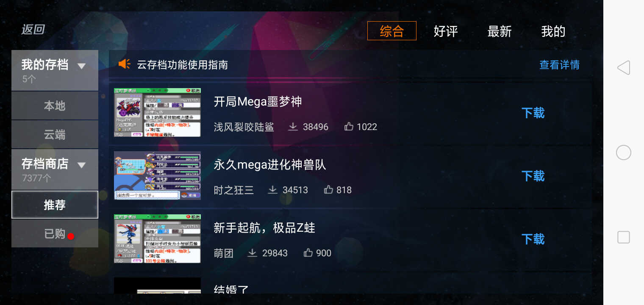The width and height of the screenshot is (644, 305).
Task: Tap the download count icon next to 29843
Action: (x=252, y=253)
